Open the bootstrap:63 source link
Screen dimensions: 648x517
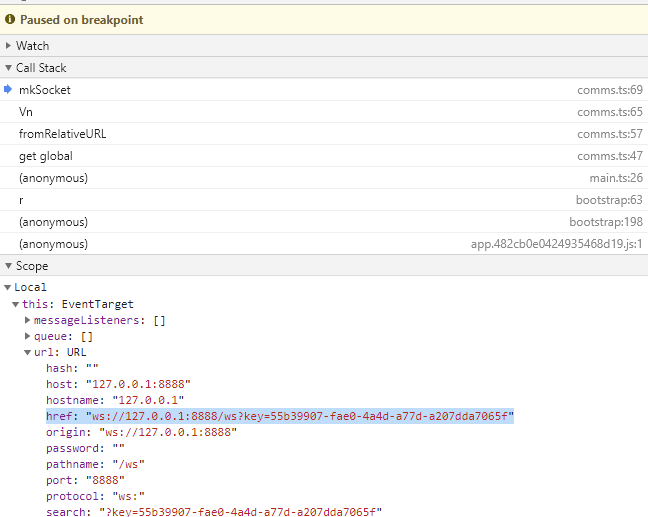[609, 200]
